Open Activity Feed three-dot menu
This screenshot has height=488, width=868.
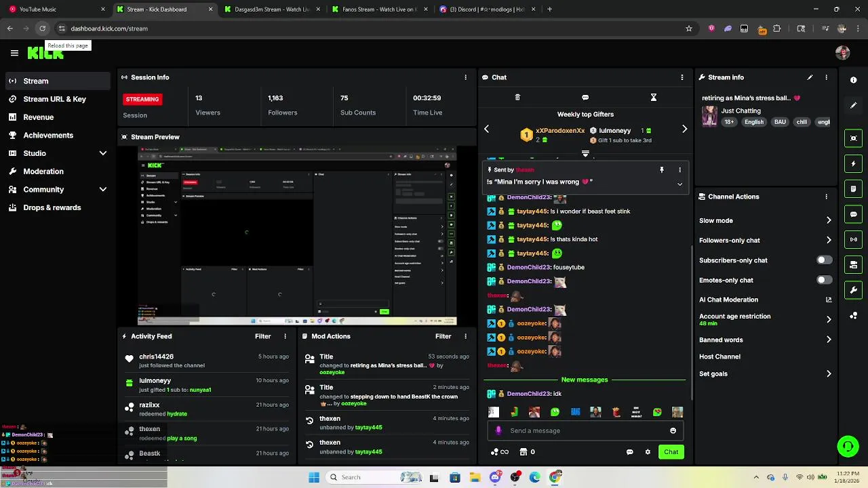[x=285, y=336]
